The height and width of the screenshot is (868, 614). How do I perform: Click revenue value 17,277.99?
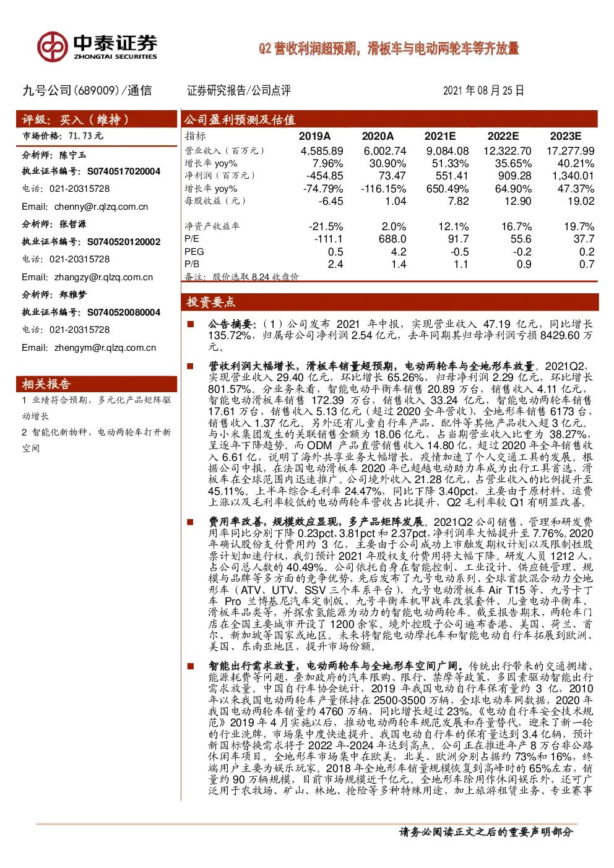571,151
